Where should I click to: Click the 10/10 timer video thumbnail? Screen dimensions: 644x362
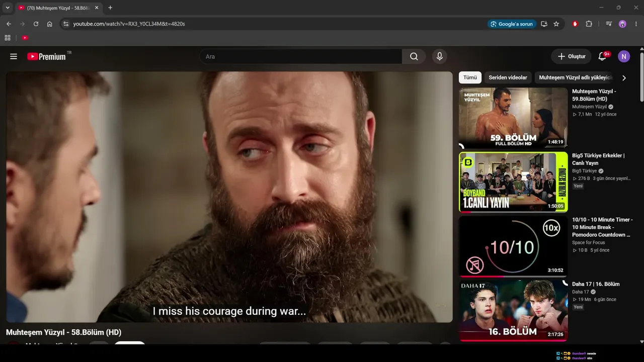pyautogui.click(x=513, y=246)
